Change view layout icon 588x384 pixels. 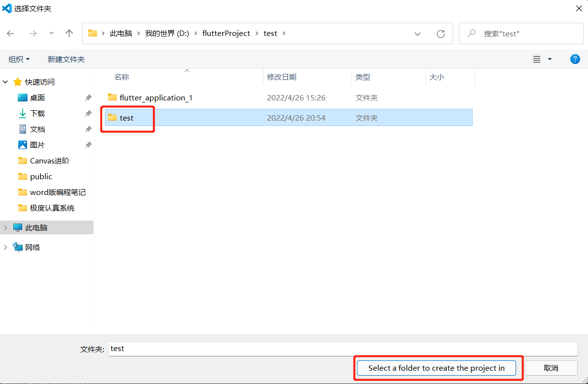[537, 59]
